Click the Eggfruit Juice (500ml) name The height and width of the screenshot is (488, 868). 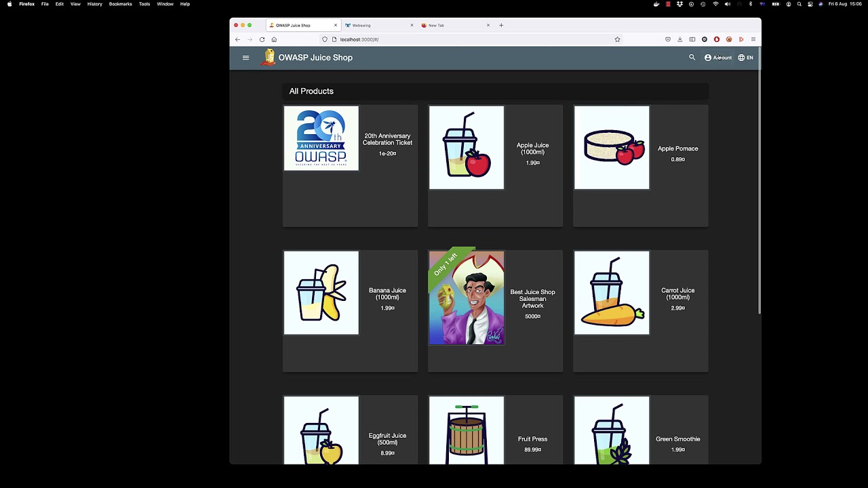pos(387,439)
